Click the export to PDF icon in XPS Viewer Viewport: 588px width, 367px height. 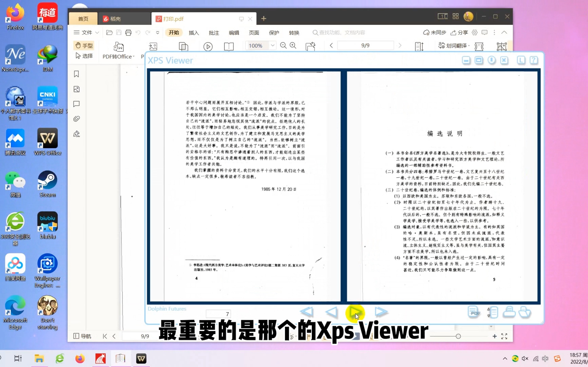(474, 312)
